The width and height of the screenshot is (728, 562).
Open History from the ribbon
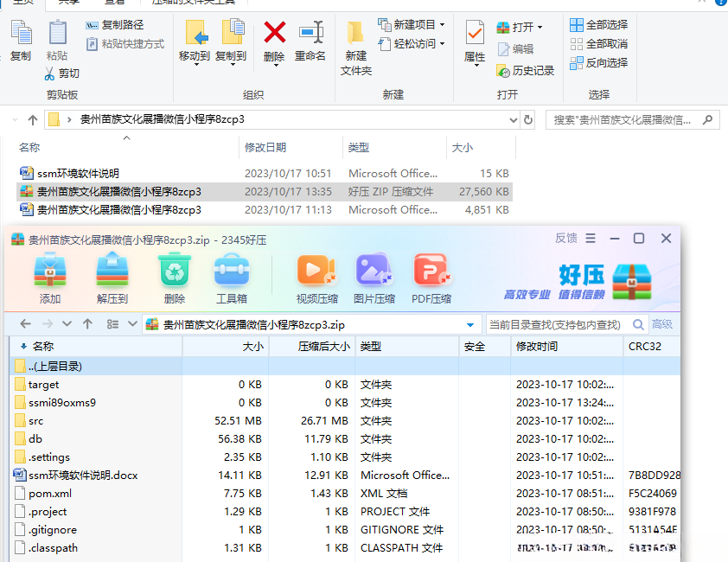pos(525,71)
